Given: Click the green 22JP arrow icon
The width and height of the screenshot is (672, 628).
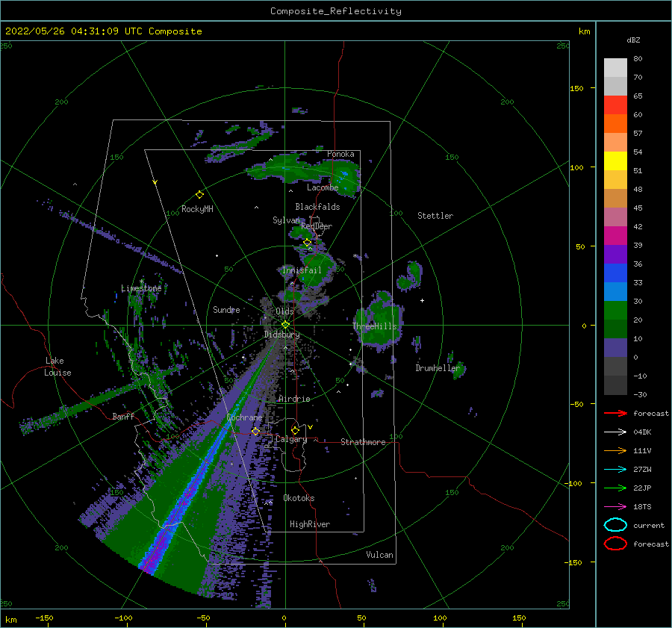Looking at the screenshot, I should click(615, 488).
